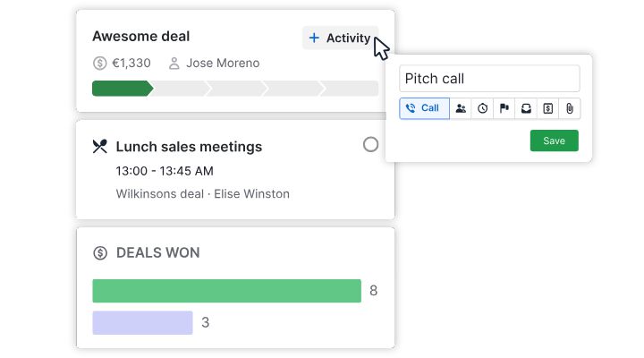Viewport: 644px width, 358px height.
Task: Click the first green pipeline stage
Action: click(121, 89)
